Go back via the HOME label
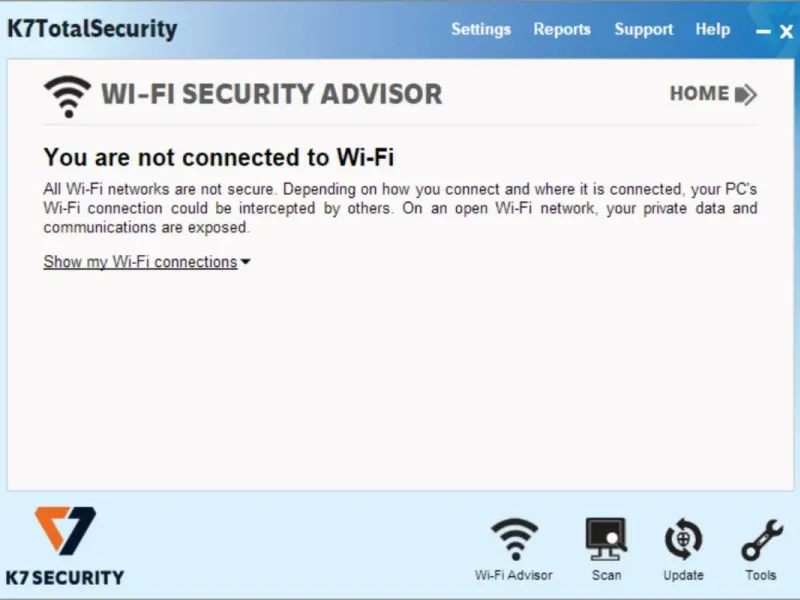Screen dimensions: 800x600 pos(699,94)
